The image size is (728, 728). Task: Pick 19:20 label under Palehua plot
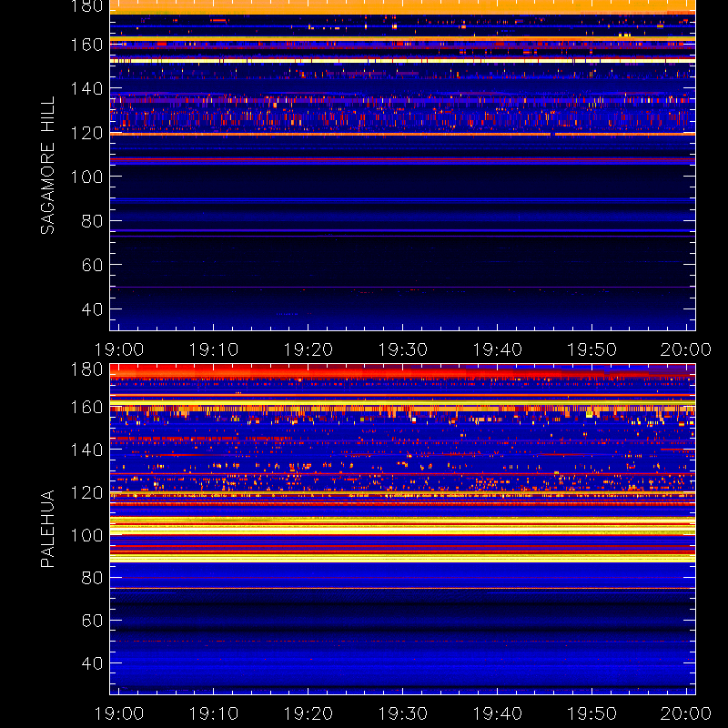coord(308,713)
